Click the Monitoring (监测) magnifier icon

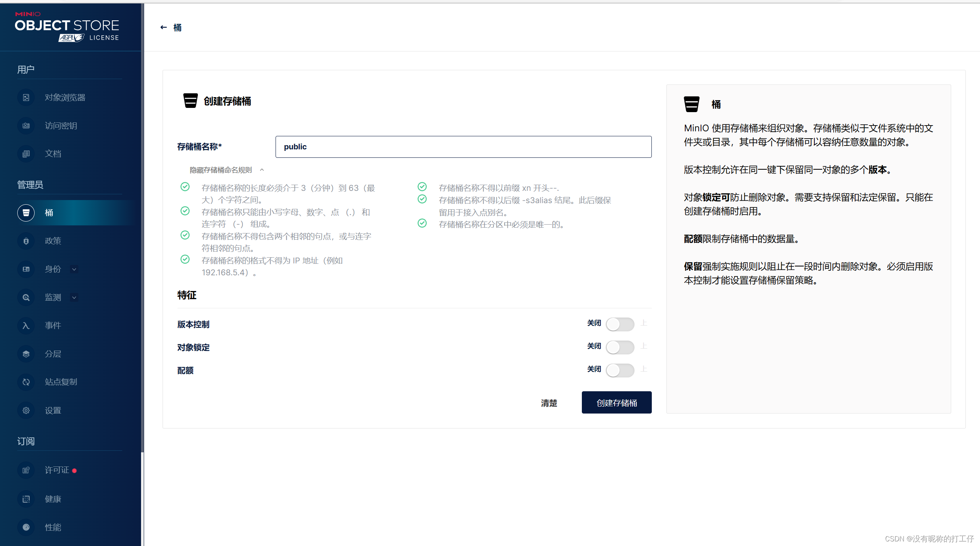coord(26,297)
